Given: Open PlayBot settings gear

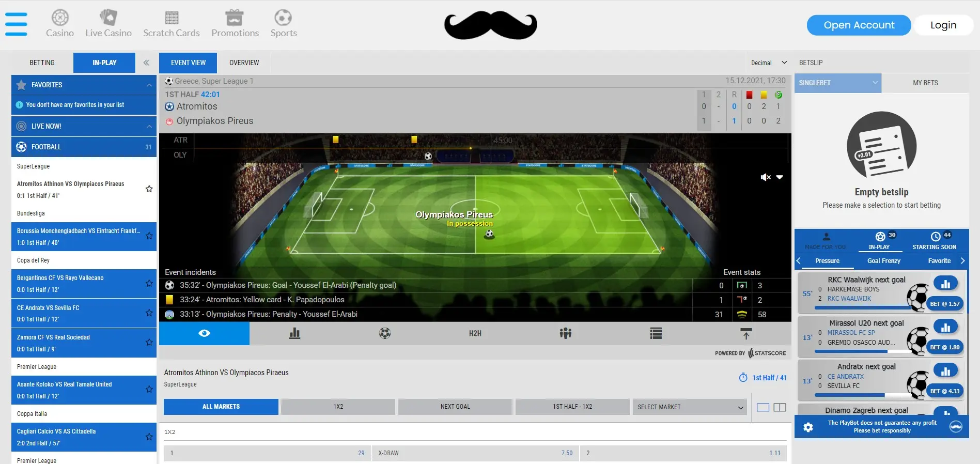Looking at the screenshot, I should (x=808, y=427).
